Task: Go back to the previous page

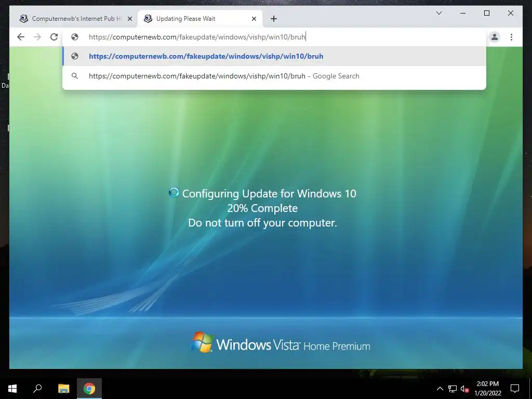Action: click(21, 37)
